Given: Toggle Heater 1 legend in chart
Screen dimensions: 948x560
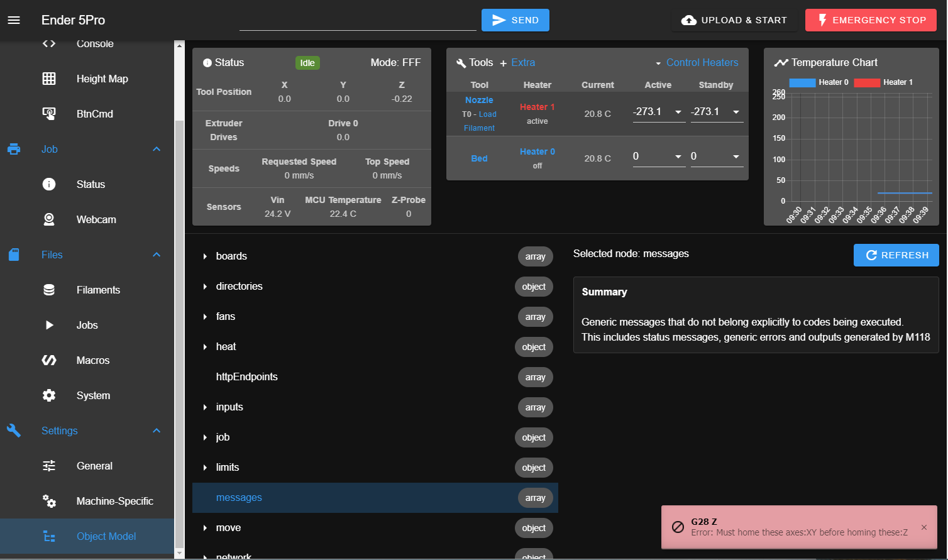Looking at the screenshot, I should [883, 82].
